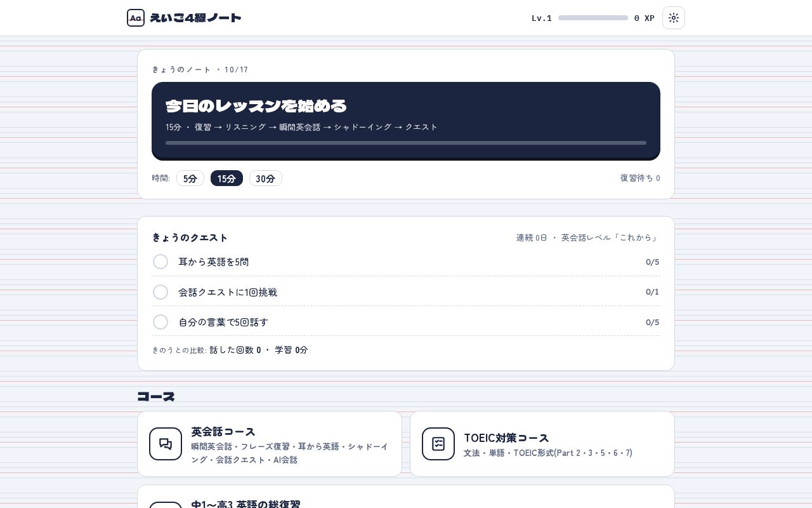Click the 会話クエストに1回挑戦 0/1 counter
This screenshot has width=812, height=508.
(x=652, y=292)
